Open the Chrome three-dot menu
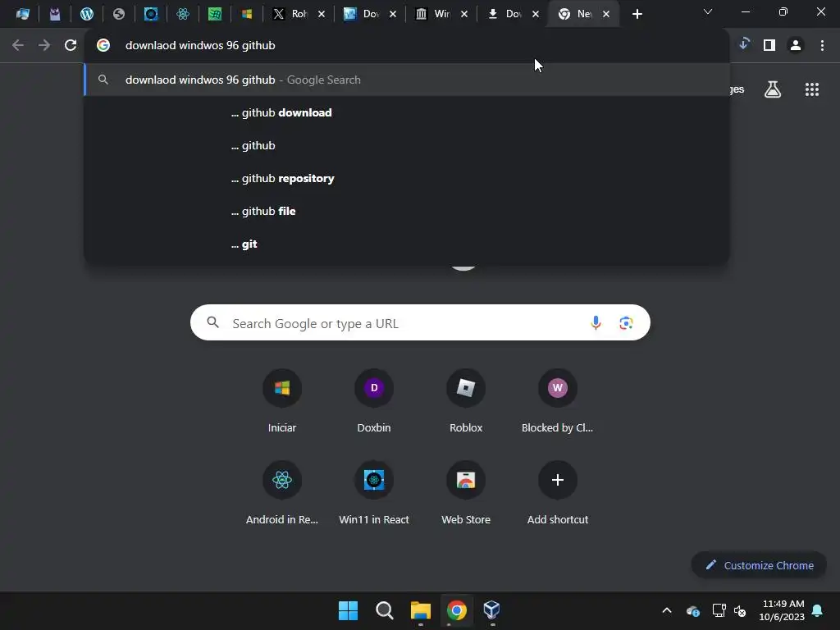This screenshot has width=840, height=630. pos(822,46)
